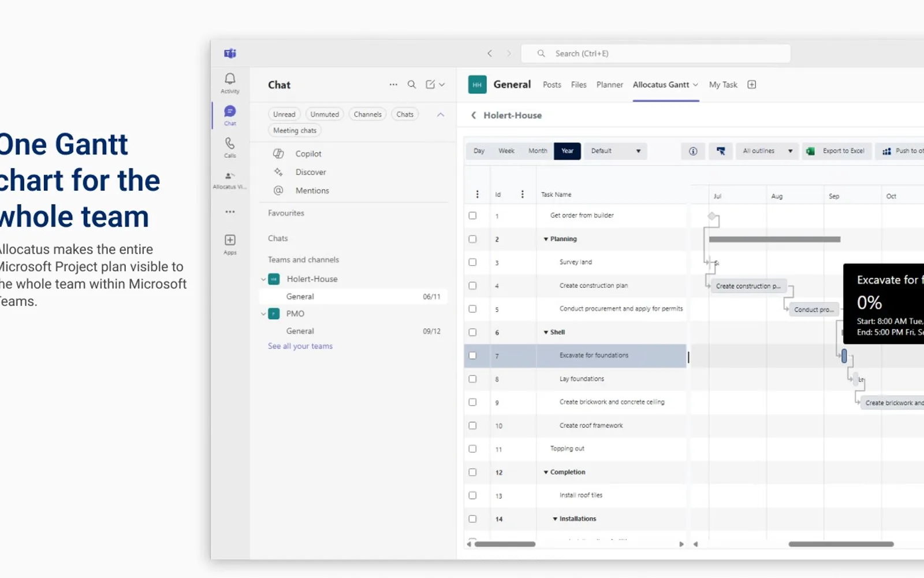Click the Teams logo icon
This screenshot has height=578, width=924.
pos(230,53)
